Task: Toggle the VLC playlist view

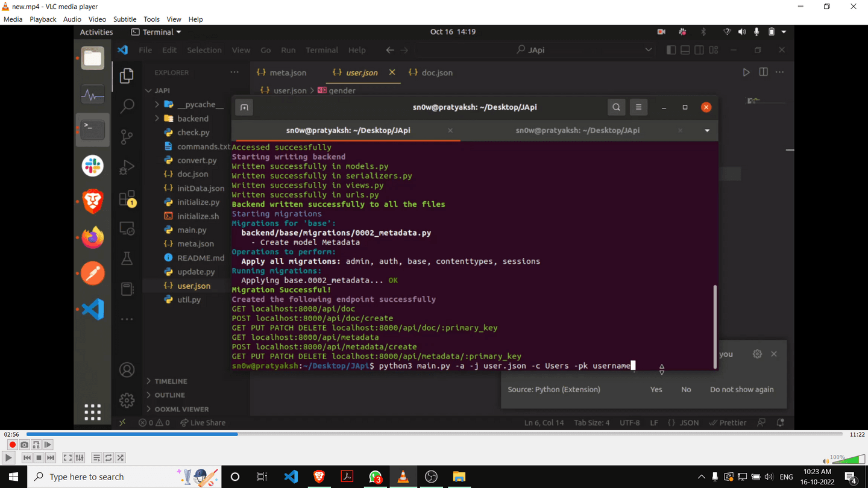Action: coord(96,458)
